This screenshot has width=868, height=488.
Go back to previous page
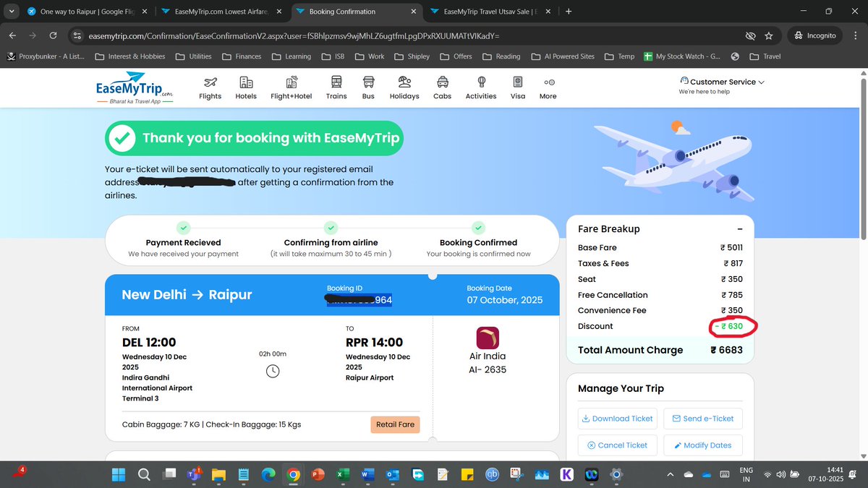(x=13, y=35)
